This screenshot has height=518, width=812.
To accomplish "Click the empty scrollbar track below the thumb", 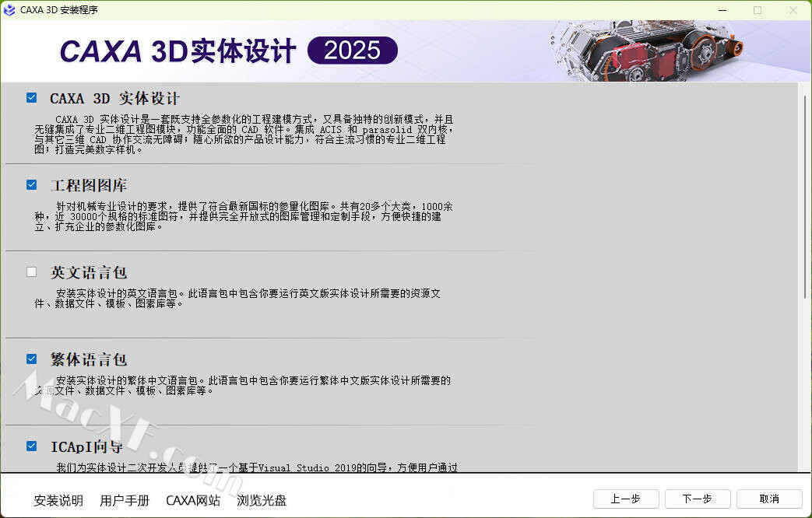I will point(805,381).
